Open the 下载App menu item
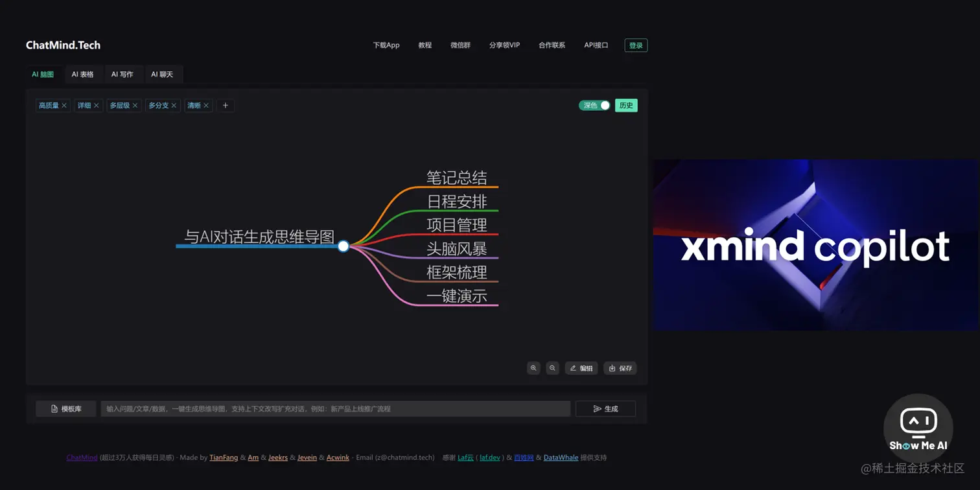The height and width of the screenshot is (490, 980). (386, 45)
